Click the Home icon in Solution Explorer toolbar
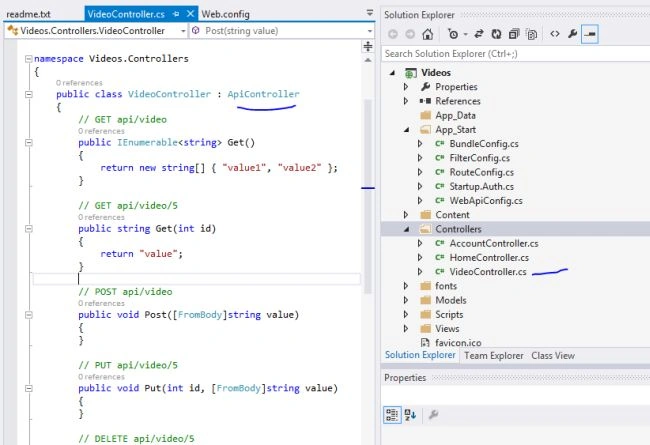 [x=427, y=34]
